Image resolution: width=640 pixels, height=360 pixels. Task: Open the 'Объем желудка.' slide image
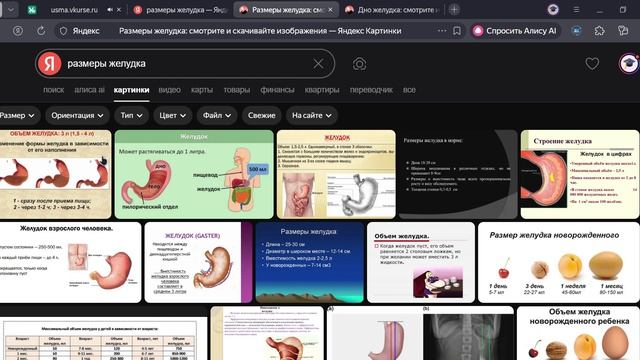click(x=421, y=262)
